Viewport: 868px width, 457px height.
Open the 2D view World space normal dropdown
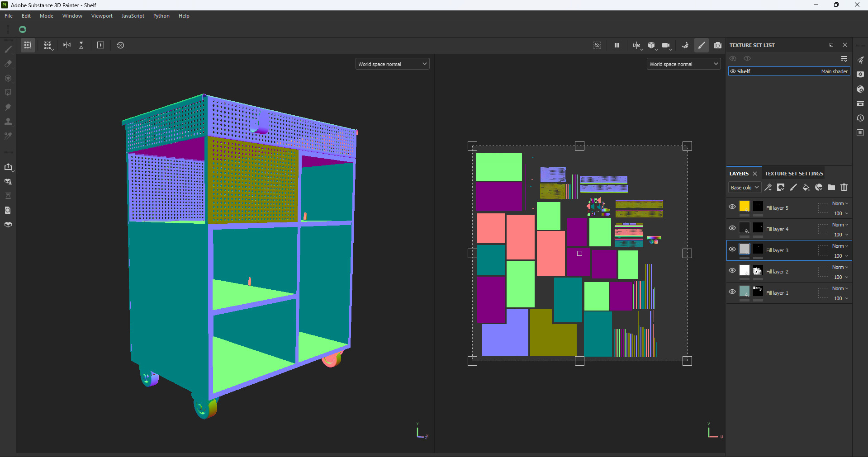[x=683, y=64]
